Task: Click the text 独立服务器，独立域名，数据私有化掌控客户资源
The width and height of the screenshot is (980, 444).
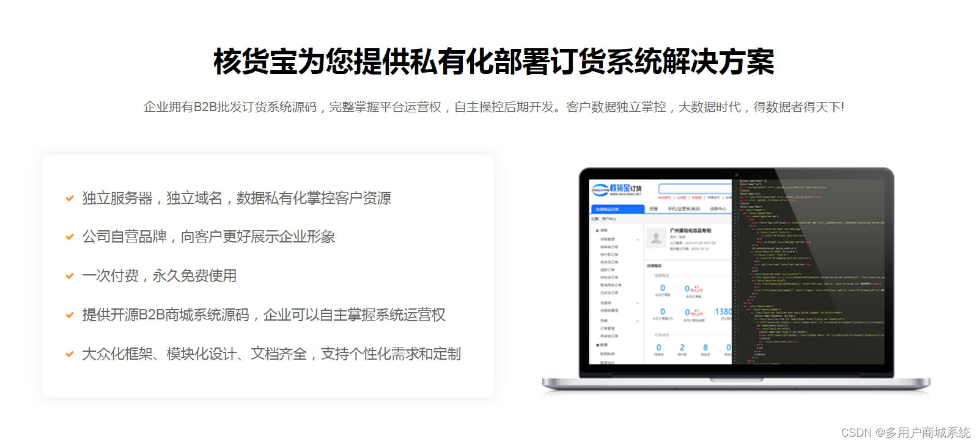Action: pyautogui.click(x=237, y=198)
